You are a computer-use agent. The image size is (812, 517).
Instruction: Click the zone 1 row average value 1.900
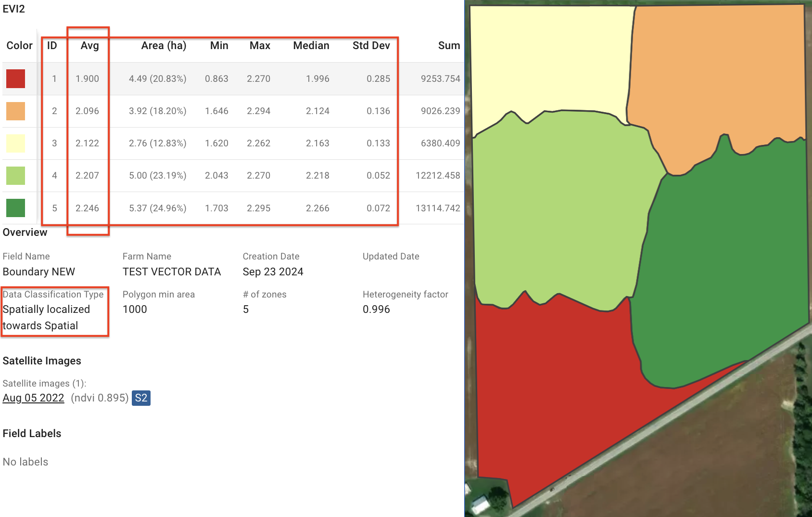click(x=87, y=78)
